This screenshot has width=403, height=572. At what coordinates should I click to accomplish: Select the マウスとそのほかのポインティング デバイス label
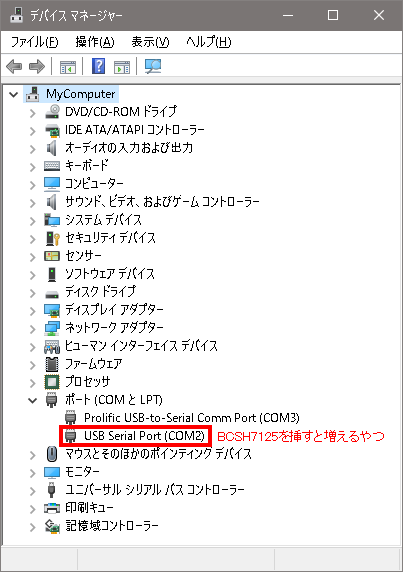pos(159,454)
